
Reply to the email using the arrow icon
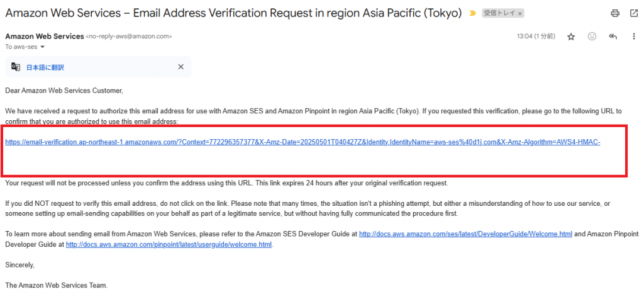point(613,37)
